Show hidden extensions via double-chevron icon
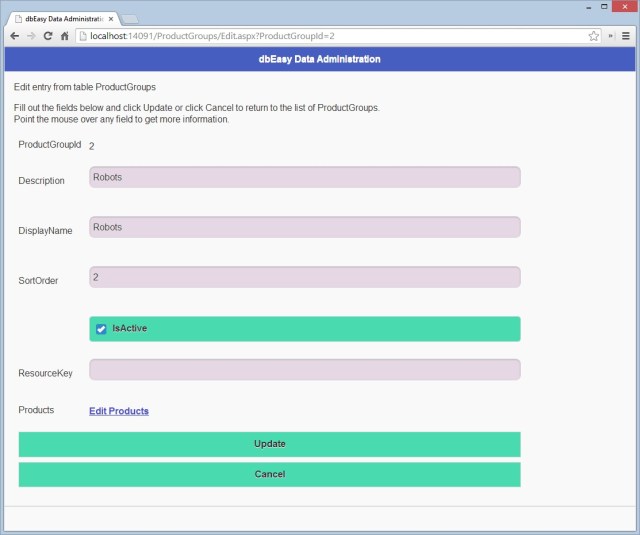The height and width of the screenshot is (535, 640). click(x=611, y=36)
